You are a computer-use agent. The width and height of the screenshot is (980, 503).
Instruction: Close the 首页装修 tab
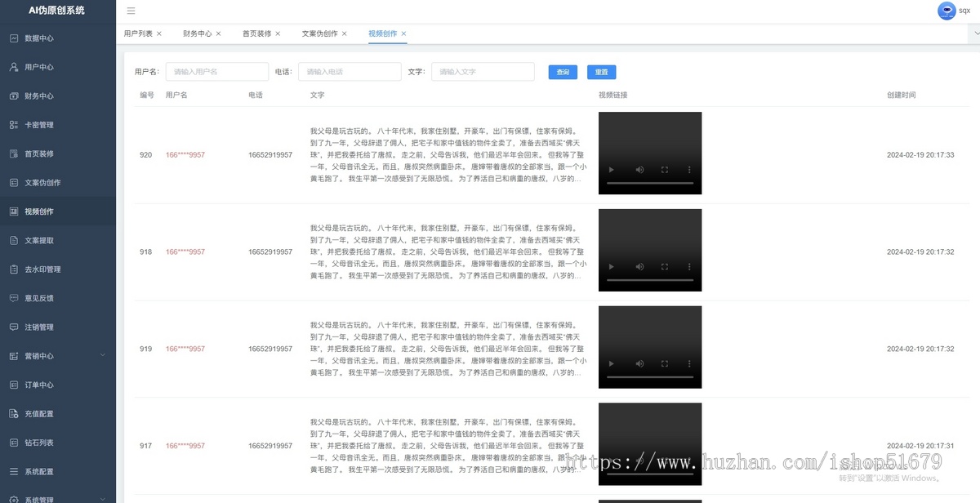(278, 33)
